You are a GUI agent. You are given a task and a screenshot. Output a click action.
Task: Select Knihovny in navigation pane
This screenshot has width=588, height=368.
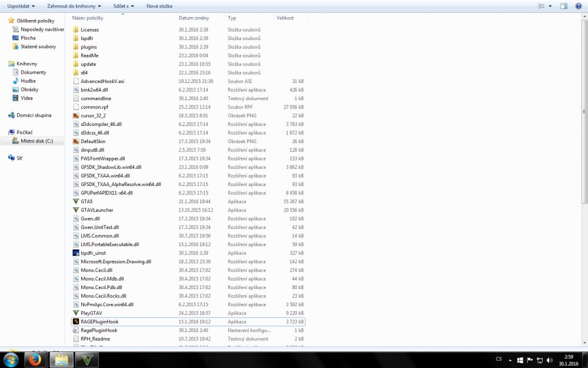point(26,64)
